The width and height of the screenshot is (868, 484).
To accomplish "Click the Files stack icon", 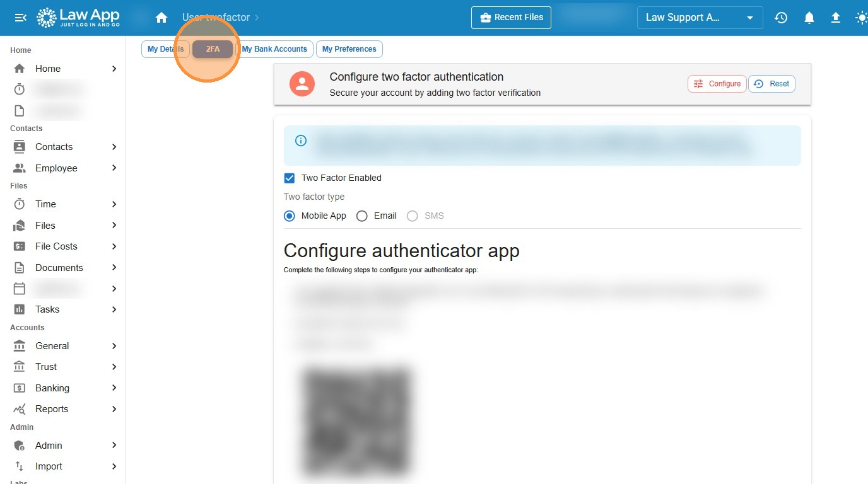I will click(x=20, y=226).
